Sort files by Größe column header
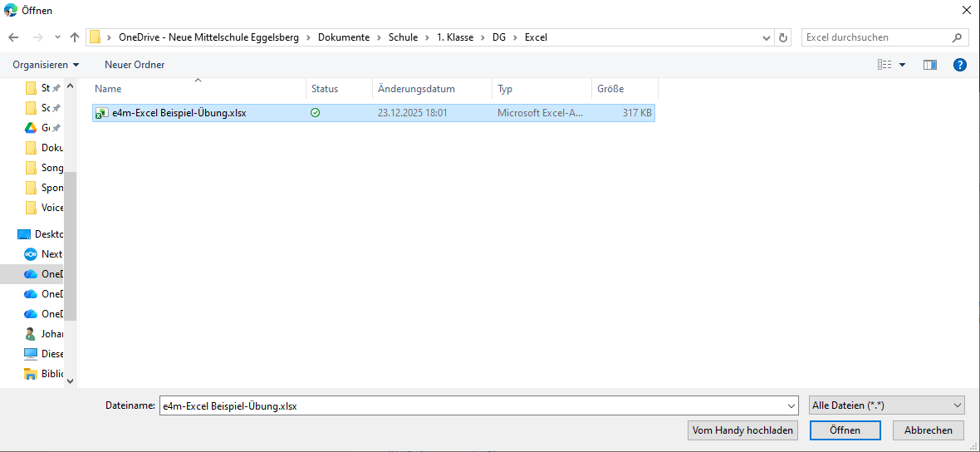Screen dimensions: 980x452 click(x=610, y=89)
